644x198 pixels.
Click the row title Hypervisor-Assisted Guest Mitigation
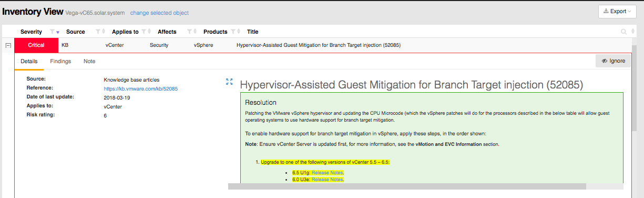tap(319, 45)
